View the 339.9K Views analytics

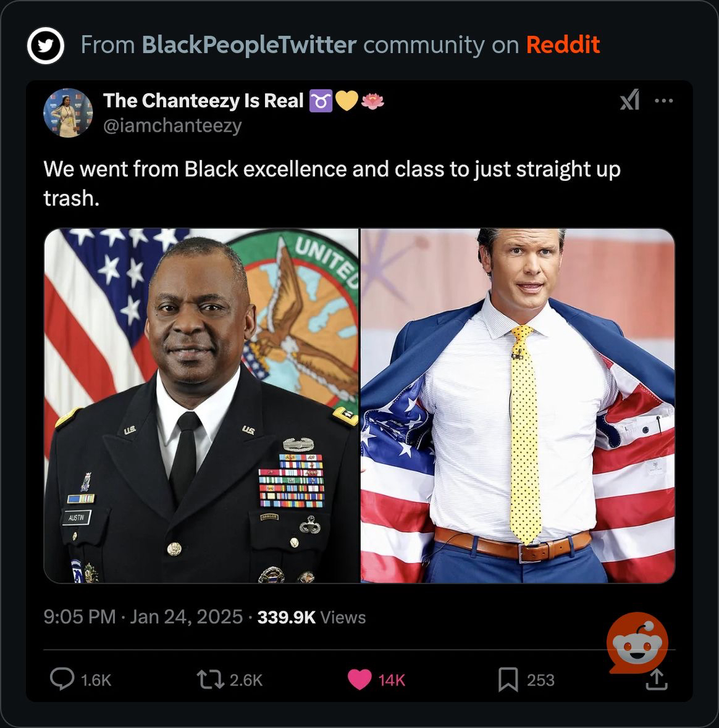coord(312,617)
